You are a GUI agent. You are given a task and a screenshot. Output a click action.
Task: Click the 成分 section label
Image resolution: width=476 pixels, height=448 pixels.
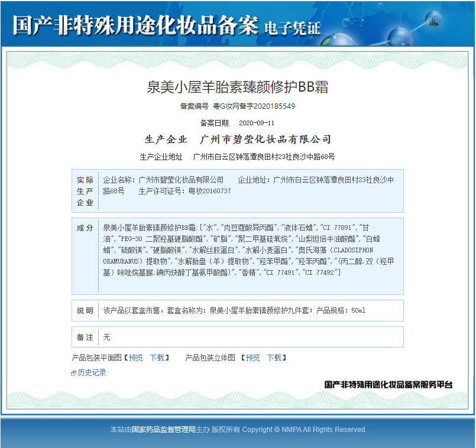coord(85,228)
